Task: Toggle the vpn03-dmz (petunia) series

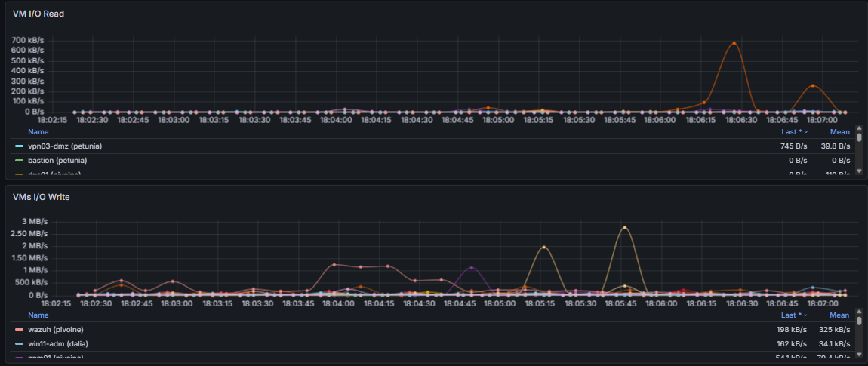Action: [65, 146]
